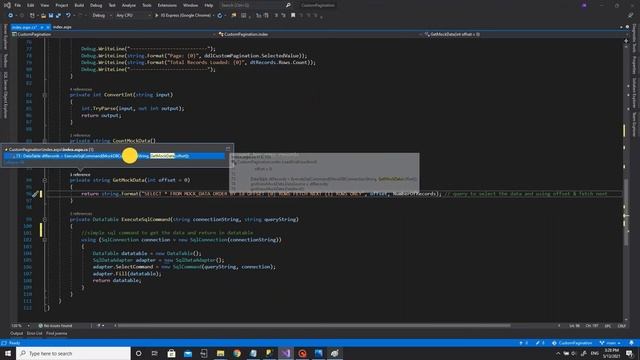
Task: Open Mail app from the taskbar
Action: pyautogui.click(x=188, y=353)
